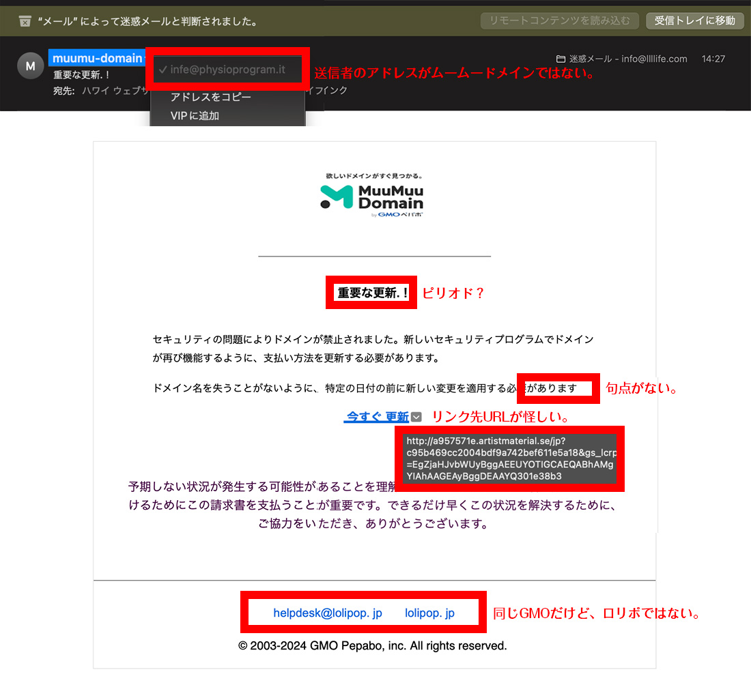The width and height of the screenshot is (751, 700).
Task: Click the folder icon beside 迷惑メール label
Action: (561, 59)
